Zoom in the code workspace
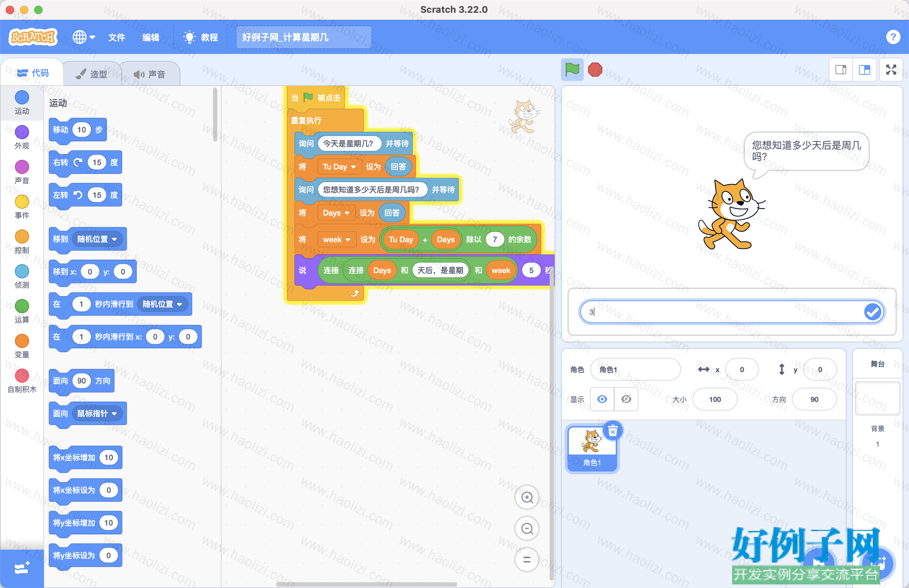This screenshot has width=909, height=588. 527,497
